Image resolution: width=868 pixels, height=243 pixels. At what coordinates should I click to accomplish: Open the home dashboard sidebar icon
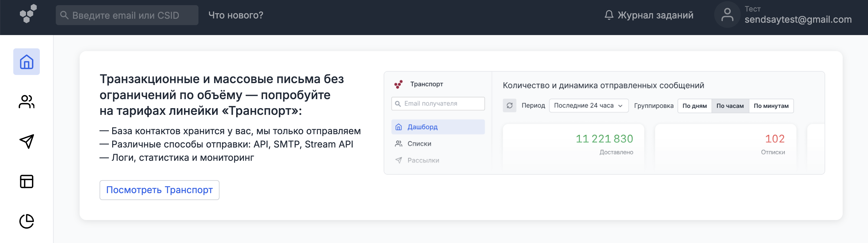[x=26, y=62]
